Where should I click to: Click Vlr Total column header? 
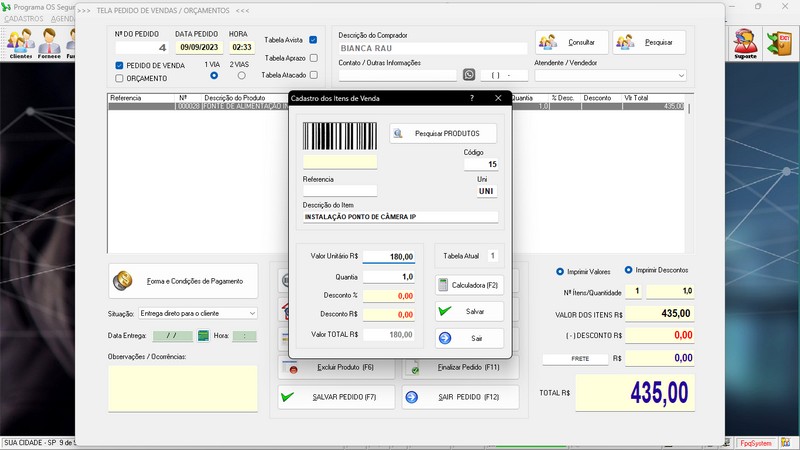[x=653, y=98]
